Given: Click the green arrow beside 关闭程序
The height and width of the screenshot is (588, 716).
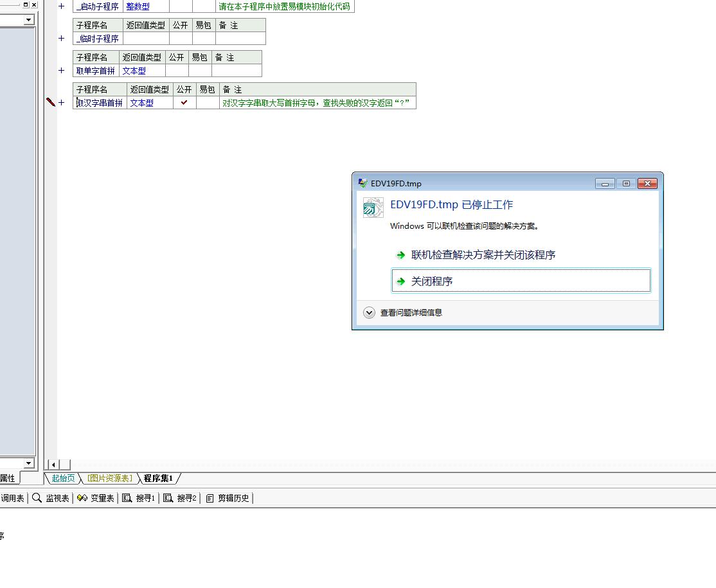Looking at the screenshot, I should [x=401, y=281].
